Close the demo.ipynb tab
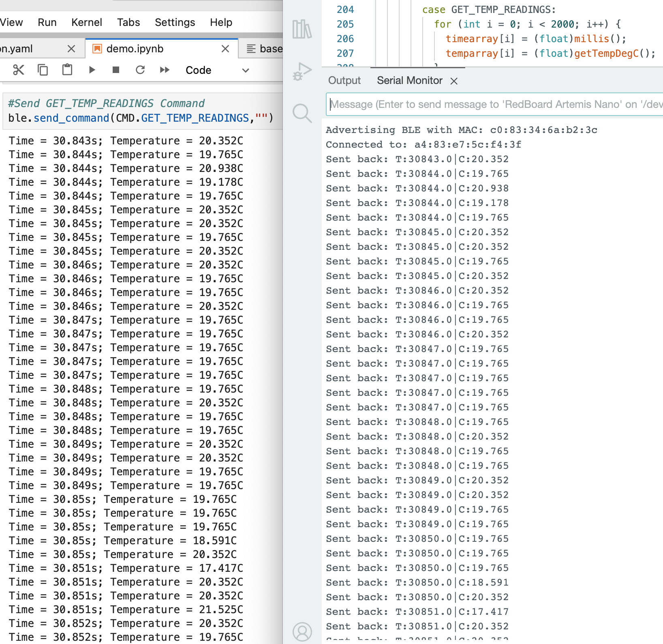This screenshot has width=663, height=644. pyautogui.click(x=225, y=49)
